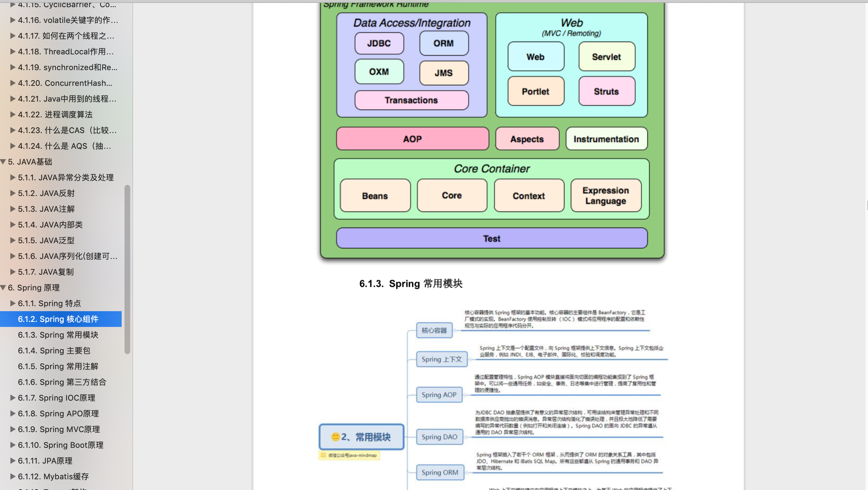The width and height of the screenshot is (868, 490).
Task: Click the Aspects block
Action: [527, 139]
